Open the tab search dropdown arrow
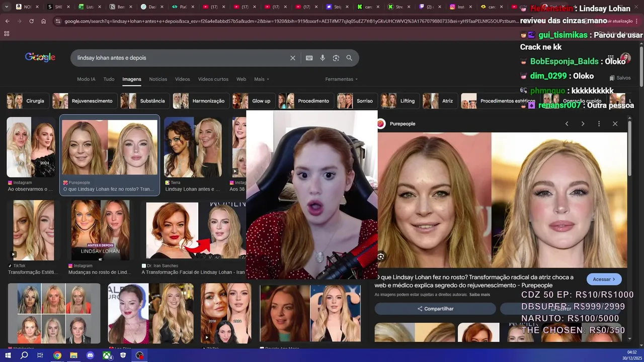644x362 pixels. [7, 7]
